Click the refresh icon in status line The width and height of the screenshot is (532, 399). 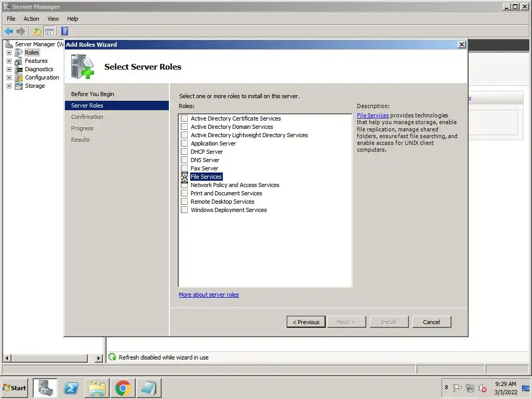112,356
